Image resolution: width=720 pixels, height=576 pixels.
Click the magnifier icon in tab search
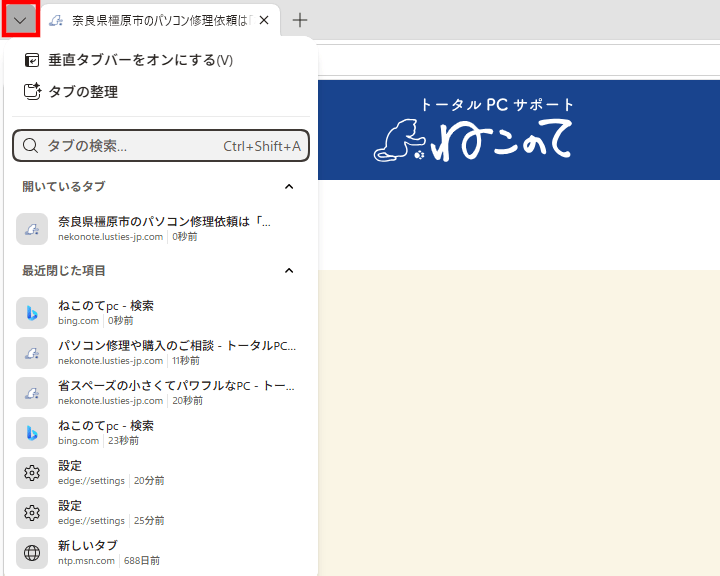point(30,146)
